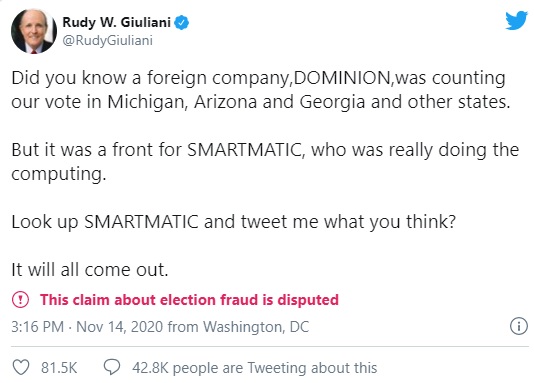The height and width of the screenshot is (383, 534).
Task: Like the tweet with heart icon
Action: click(21, 368)
